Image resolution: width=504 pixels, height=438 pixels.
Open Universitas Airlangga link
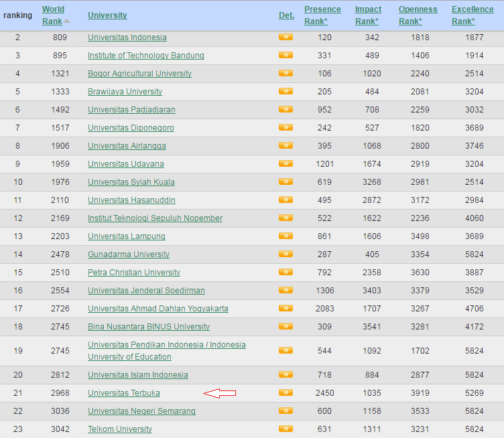coord(127,146)
